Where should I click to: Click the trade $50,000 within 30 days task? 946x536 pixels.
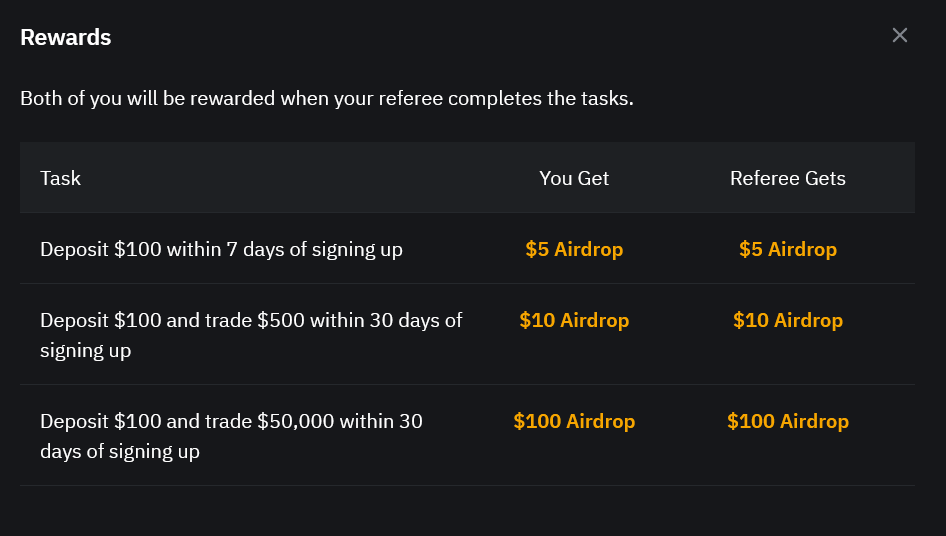tap(231, 435)
